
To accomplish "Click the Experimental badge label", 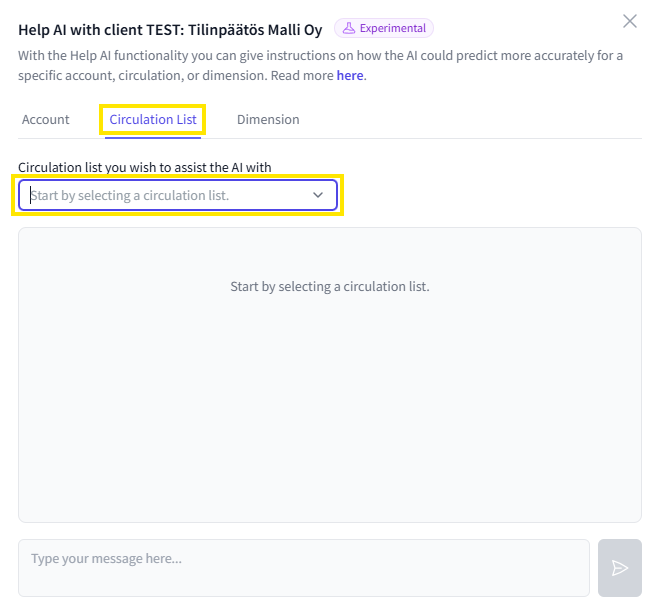I will click(393, 28).
